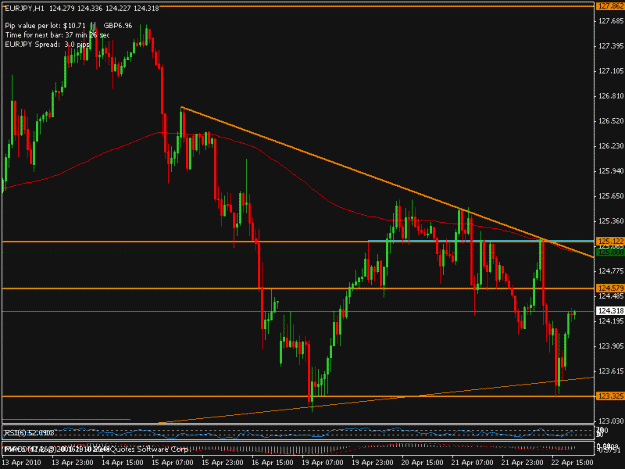Click the 'Time for next bar' countdown text
The image size is (625, 469).
[57, 35]
